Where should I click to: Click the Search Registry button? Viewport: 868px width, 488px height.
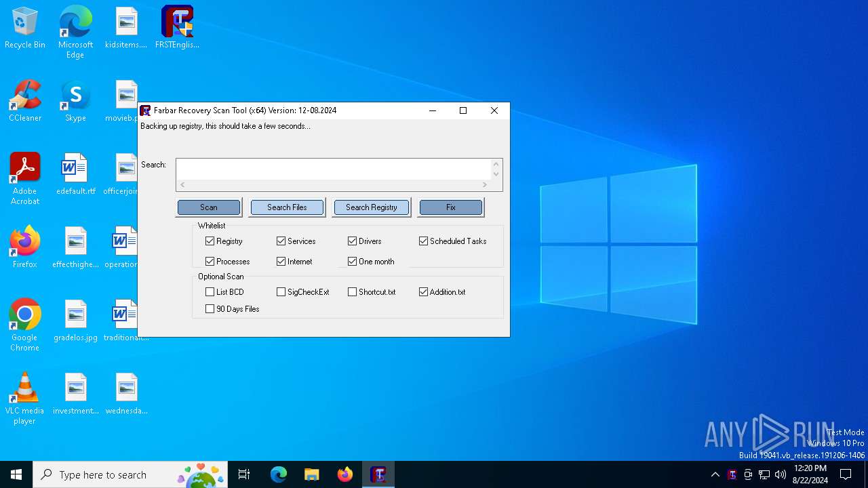pos(371,207)
